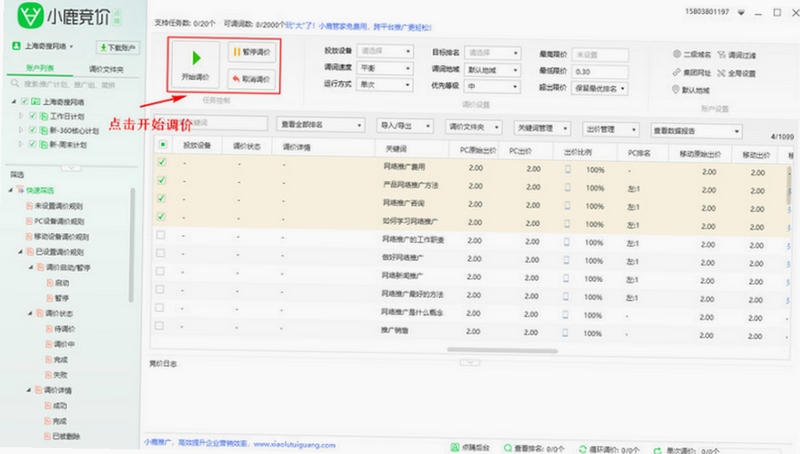This screenshot has width=800, height=454.
Task: Cancel bidding with 取消调价
Action: (x=252, y=79)
